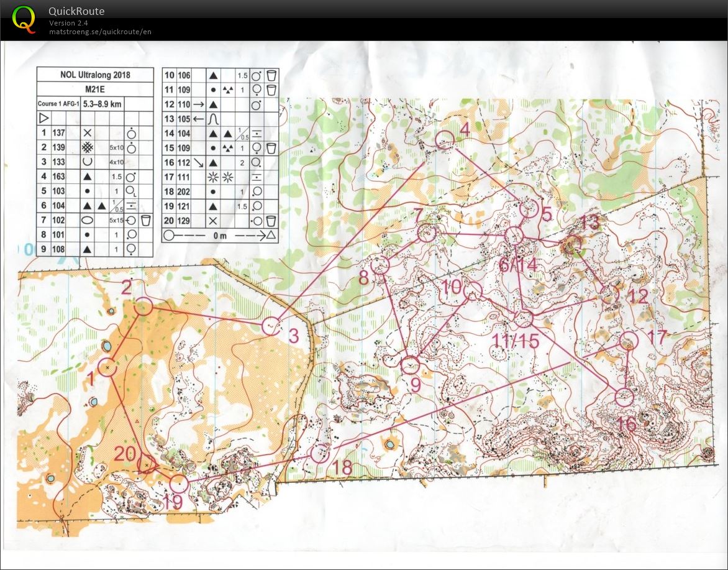Pick control circle 10 on the map
728x570 pixels.
point(473,291)
